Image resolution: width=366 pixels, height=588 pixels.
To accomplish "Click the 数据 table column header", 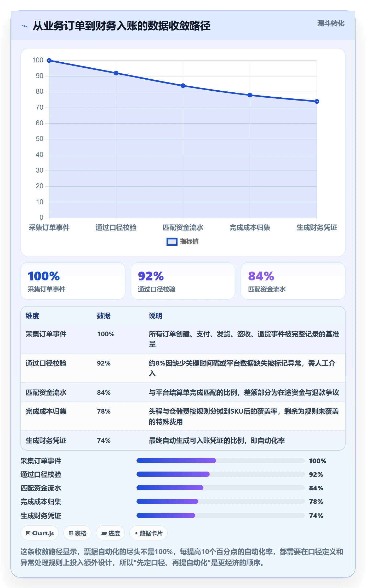I will click(104, 316).
